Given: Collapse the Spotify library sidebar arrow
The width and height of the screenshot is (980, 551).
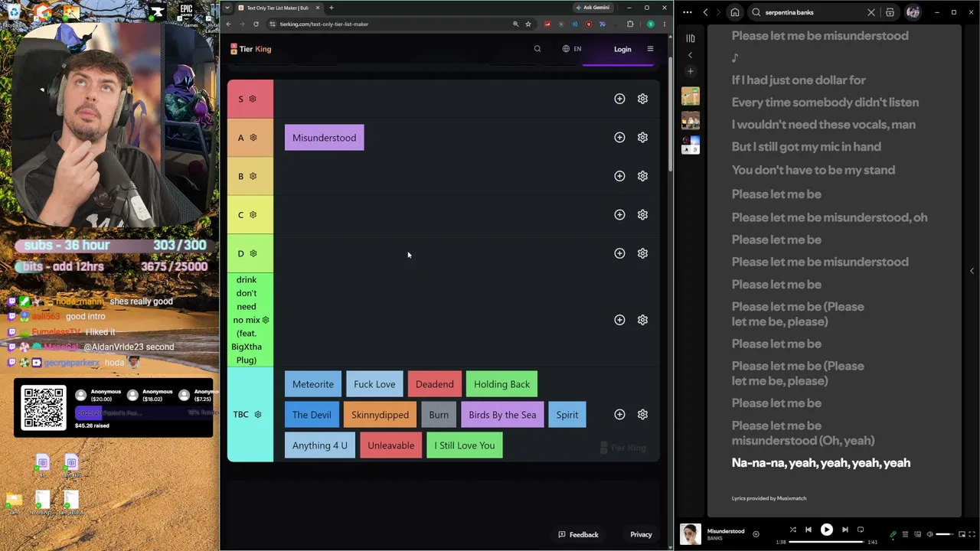Looking at the screenshot, I should [x=690, y=55].
